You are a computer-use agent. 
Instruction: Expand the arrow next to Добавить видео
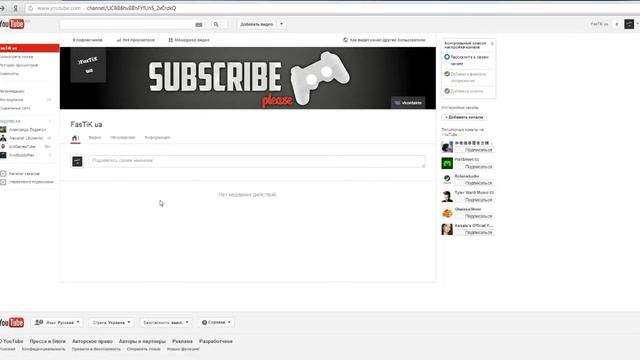tap(281, 24)
